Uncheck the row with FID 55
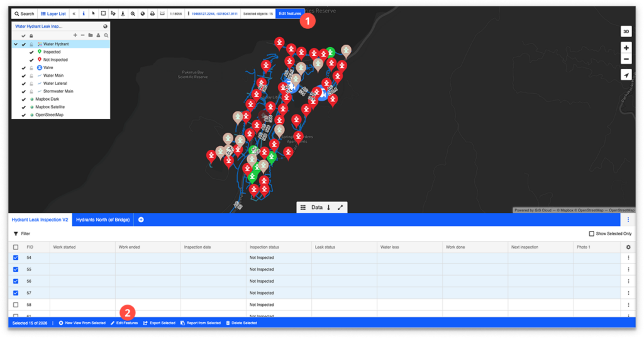 pyautogui.click(x=16, y=269)
